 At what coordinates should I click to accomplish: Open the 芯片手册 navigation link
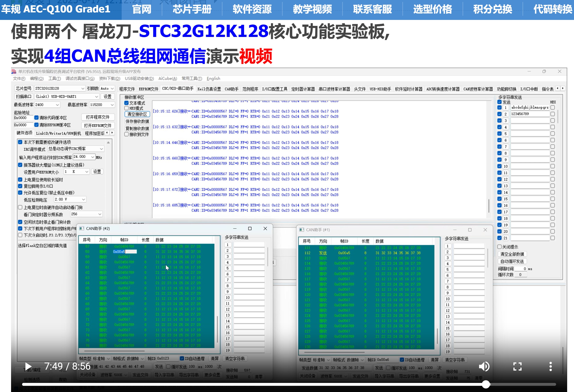(x=192, y=9)
